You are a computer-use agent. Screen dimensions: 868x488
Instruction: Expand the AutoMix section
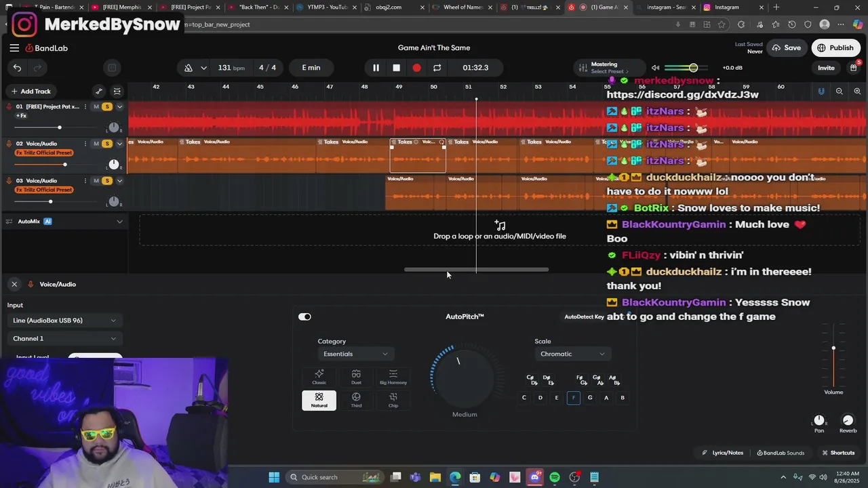pyautogui.click(x=119, y=222)
